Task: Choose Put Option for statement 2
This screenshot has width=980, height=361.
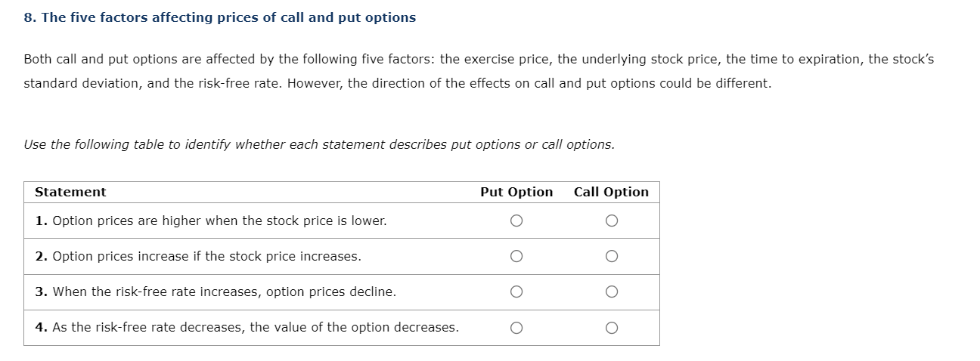Action: click(516, 256)
